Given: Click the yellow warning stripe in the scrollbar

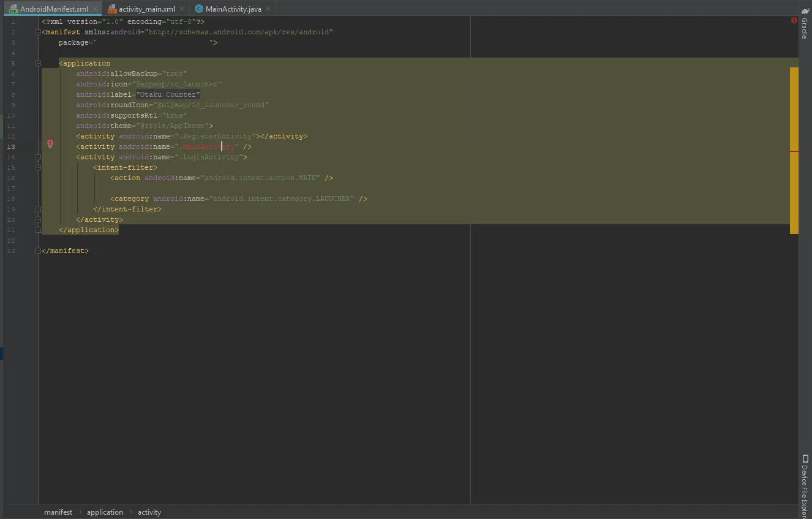Looking at the screenshot, I should pos(794,151).
